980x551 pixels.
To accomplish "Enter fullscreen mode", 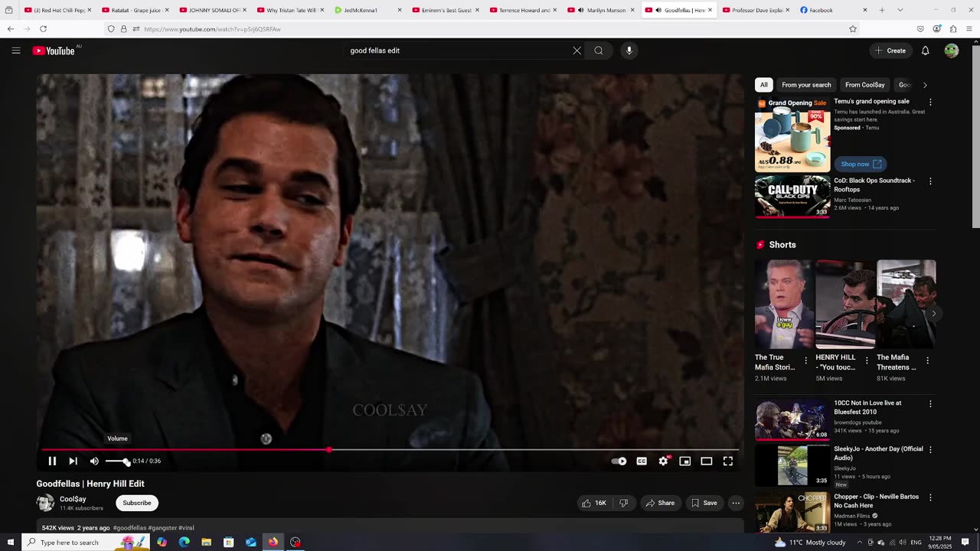I will [727, 461].
